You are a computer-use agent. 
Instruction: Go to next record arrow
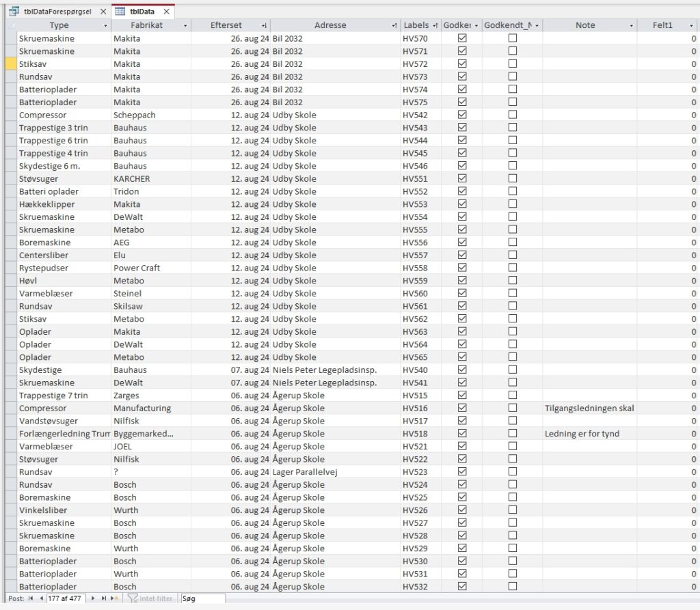coord(93,598)
